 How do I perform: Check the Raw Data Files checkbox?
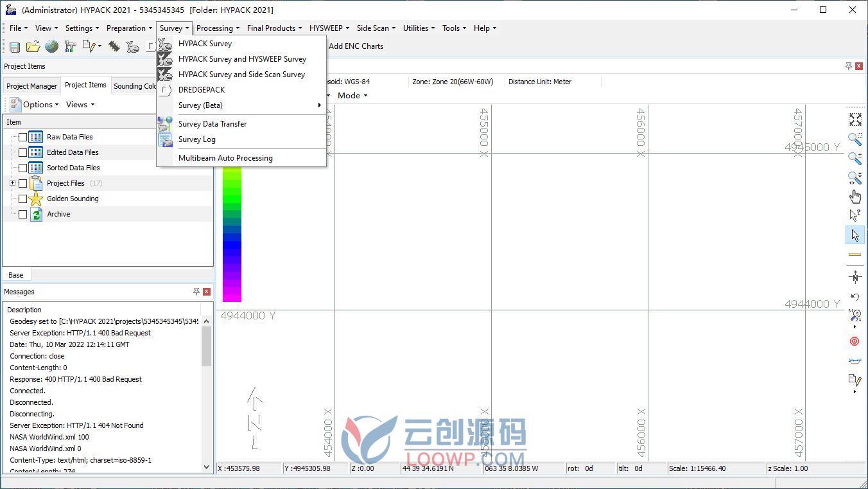pos(23,137)
